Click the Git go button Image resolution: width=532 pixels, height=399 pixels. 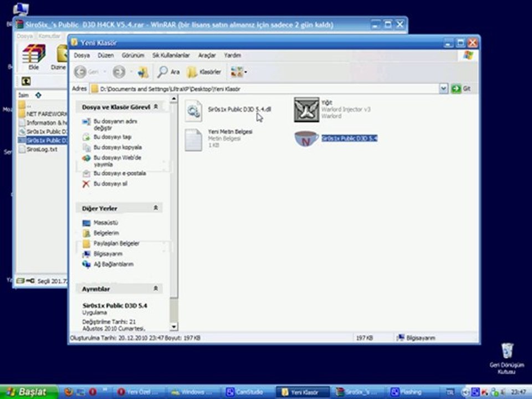[x=461, y=89]
